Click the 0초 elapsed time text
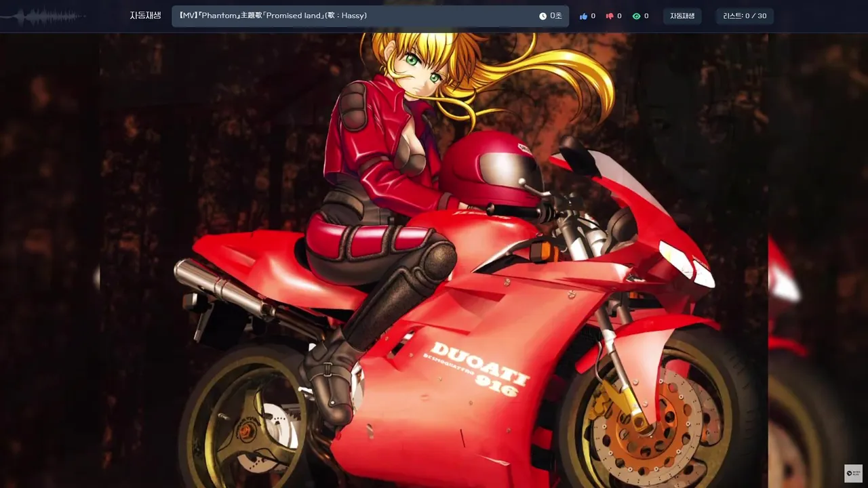The width and height of the screenshot is (868, 488). pos(556,16)
